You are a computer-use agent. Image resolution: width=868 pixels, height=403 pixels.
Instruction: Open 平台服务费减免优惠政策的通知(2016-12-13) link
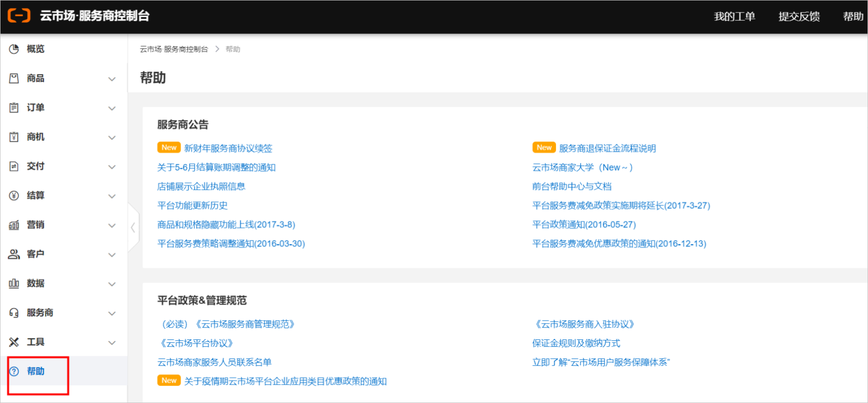[619, 244]
